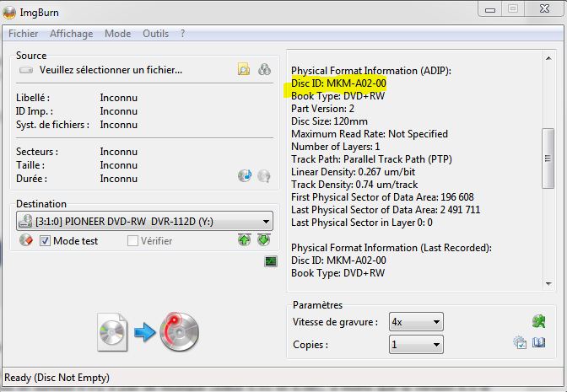Click 'Maximum Read Rate: Not Specified' line
The height and width of the screenshot is (392, 567).
click(370, 134)
